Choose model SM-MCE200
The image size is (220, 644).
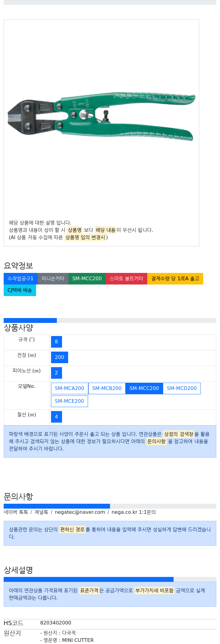coord(69,401)
